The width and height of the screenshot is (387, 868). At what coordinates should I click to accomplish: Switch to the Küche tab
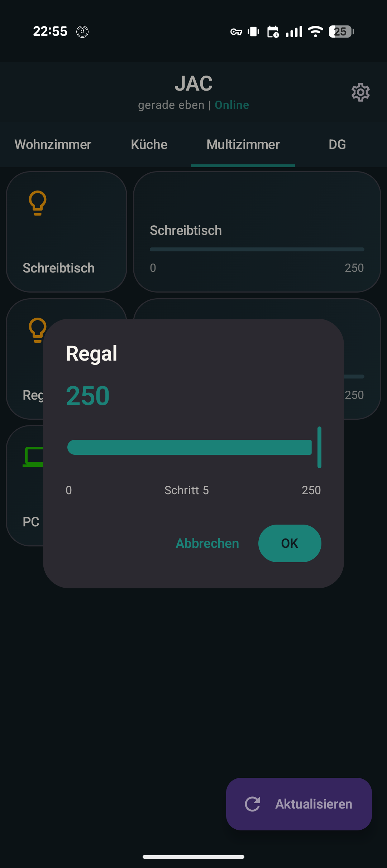(149, 145)
